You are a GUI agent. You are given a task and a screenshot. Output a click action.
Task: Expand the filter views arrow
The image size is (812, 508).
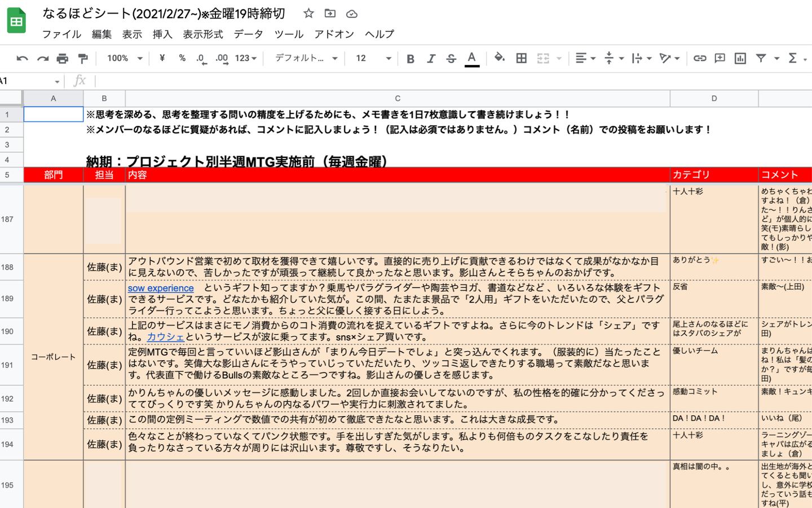point(776,58)
